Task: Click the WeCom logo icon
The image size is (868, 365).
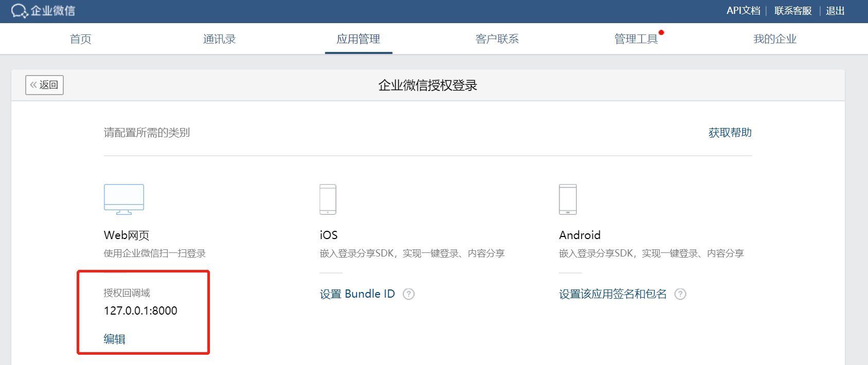Action: point(20,11)
